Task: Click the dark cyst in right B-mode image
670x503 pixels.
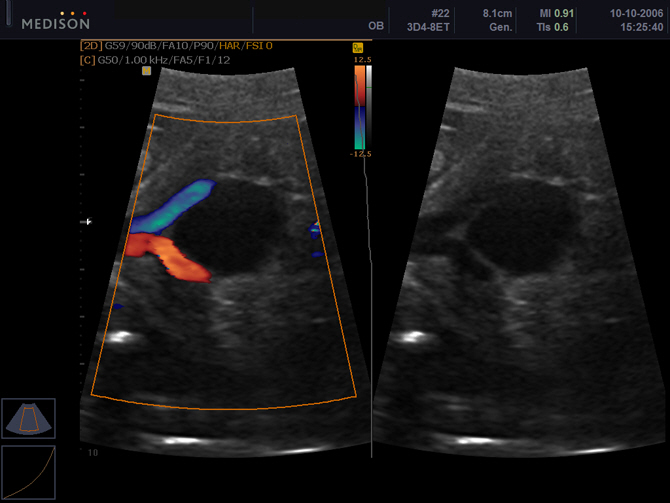Action: point(523,226)
